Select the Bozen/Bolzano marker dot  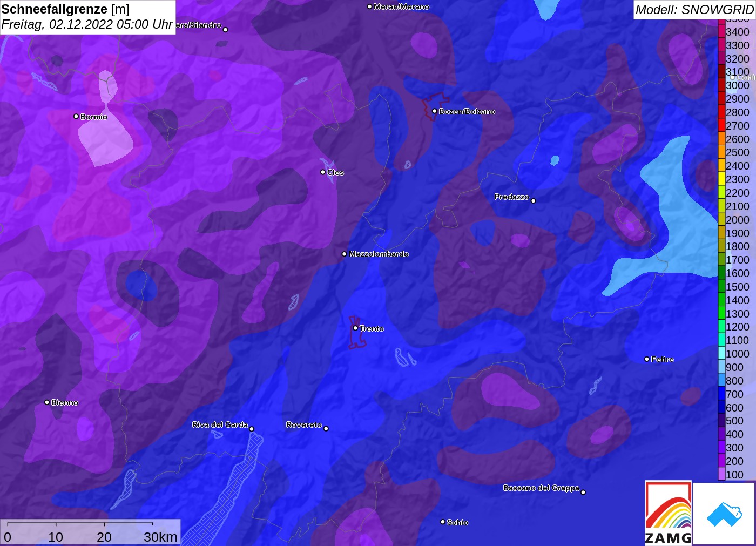click(x=435, y=111)
